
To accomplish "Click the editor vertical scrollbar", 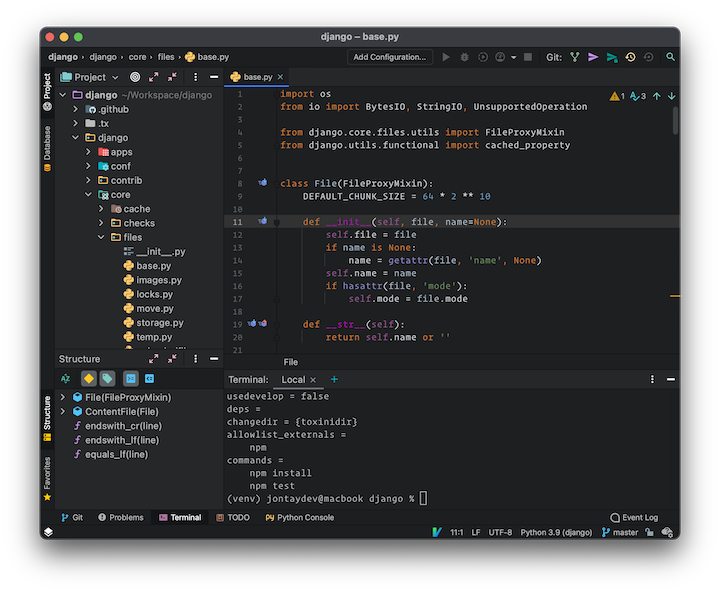I will tap(675, 120).
